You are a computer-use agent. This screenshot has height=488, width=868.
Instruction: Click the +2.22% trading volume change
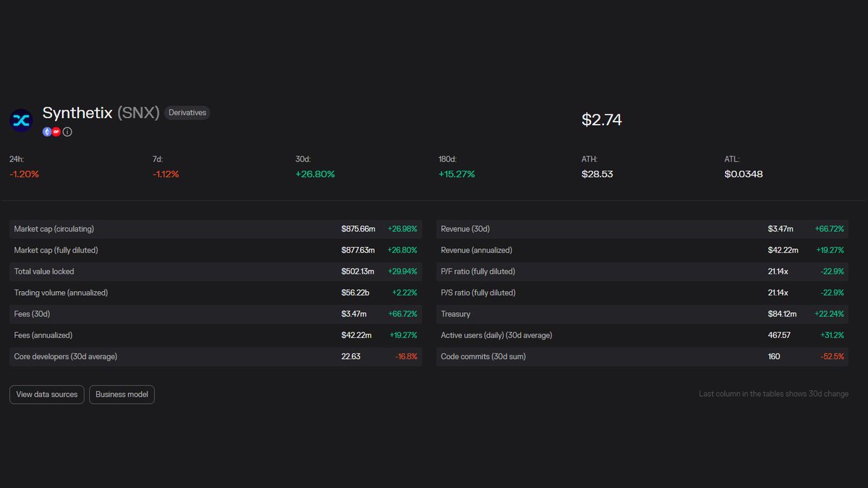pos(405,293)
